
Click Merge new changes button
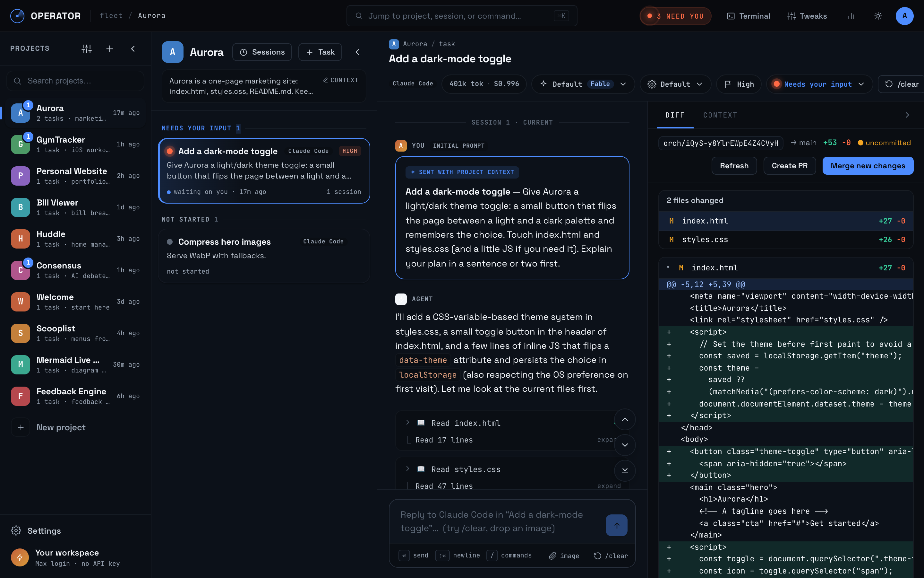(868, 165)
